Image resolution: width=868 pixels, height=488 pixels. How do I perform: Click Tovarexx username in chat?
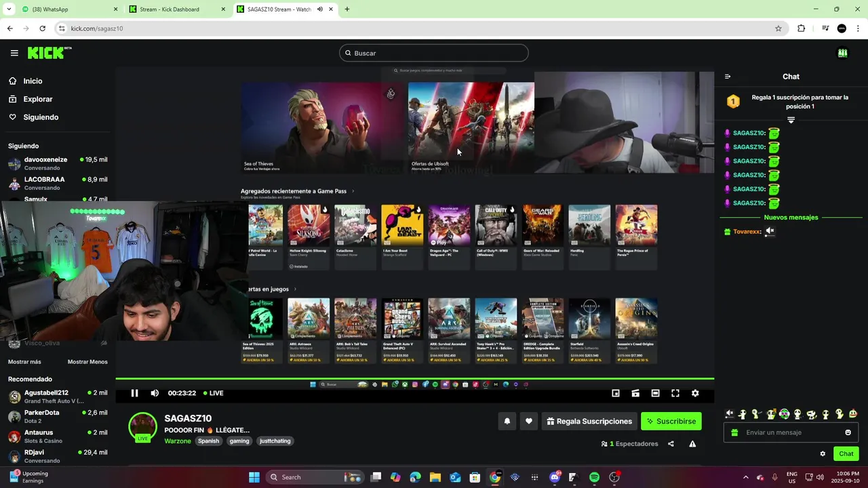pos(747,232)
